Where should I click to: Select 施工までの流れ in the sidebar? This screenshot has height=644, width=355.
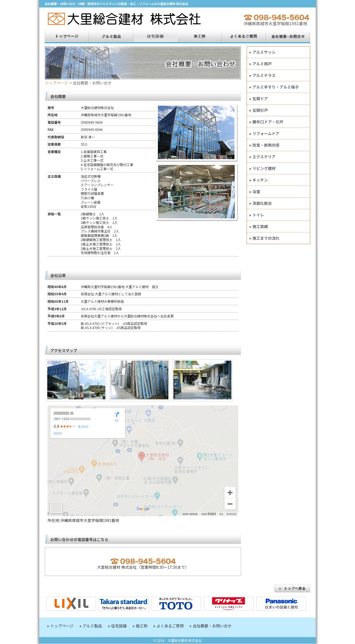tap(278, 238)
